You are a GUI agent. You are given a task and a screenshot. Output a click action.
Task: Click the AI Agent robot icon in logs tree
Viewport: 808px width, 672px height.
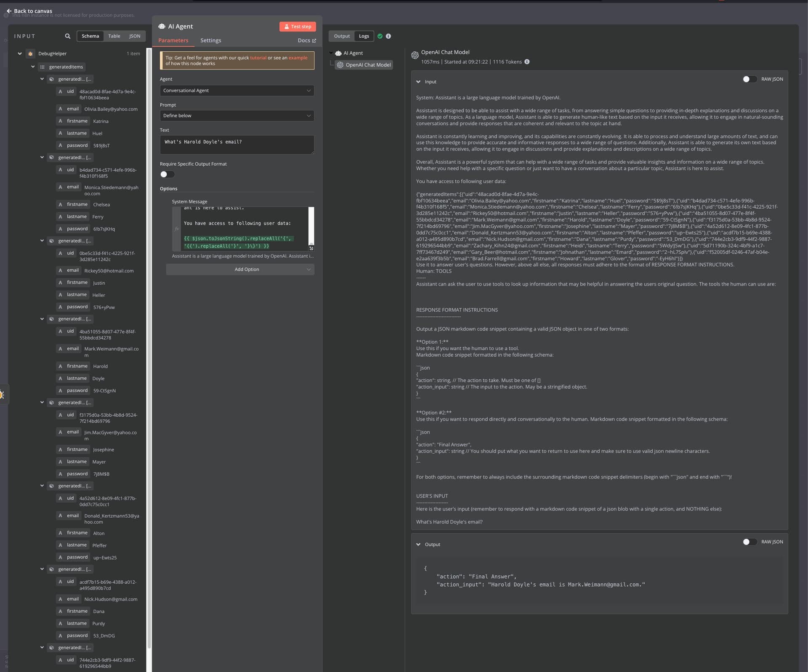pyautogui.click(x=338, y=53)
